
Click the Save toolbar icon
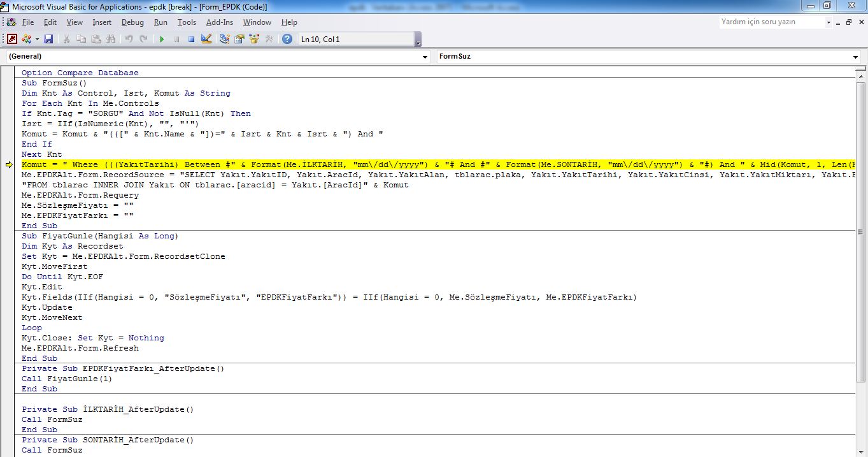(48, 39)
